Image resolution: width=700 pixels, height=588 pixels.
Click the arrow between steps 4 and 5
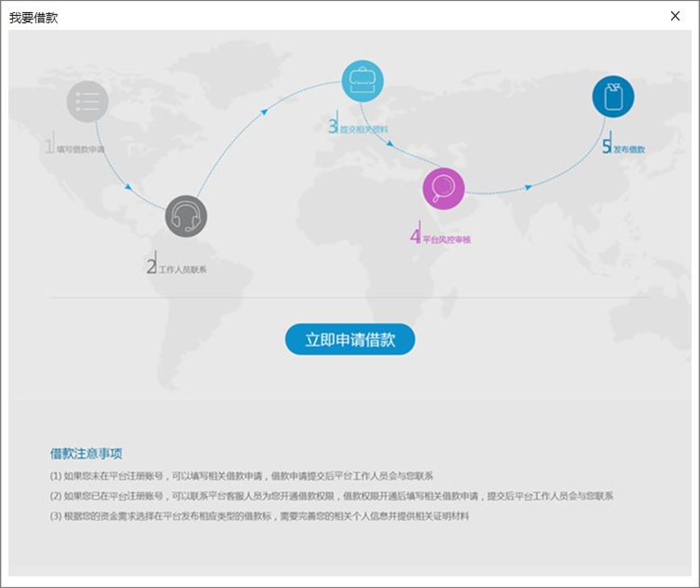pos(528,187)
